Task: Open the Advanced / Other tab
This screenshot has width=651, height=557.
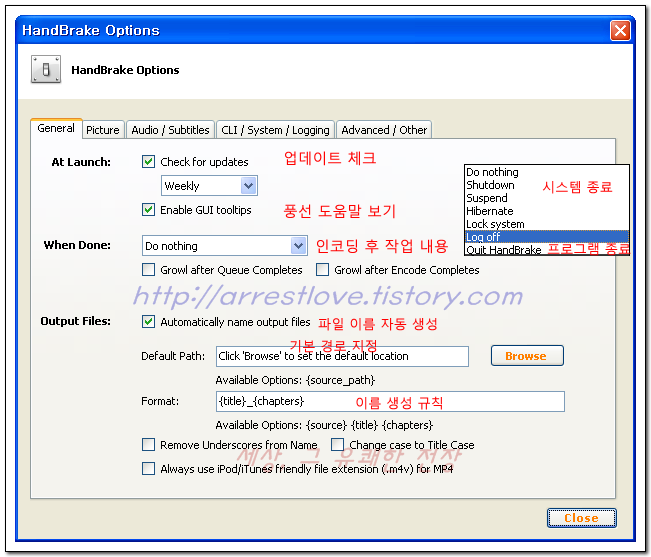Action: tap(384, 130)
